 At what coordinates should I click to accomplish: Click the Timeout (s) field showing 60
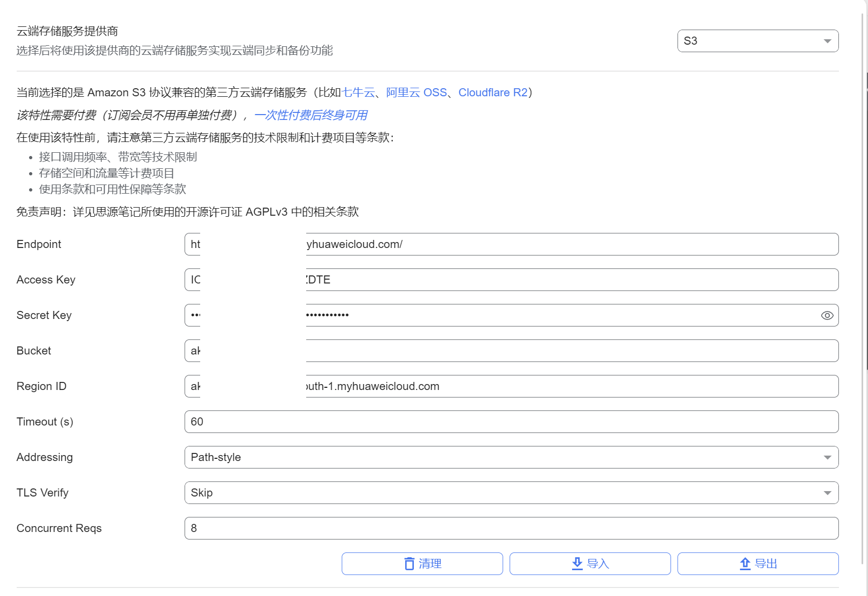click(511, 422)
